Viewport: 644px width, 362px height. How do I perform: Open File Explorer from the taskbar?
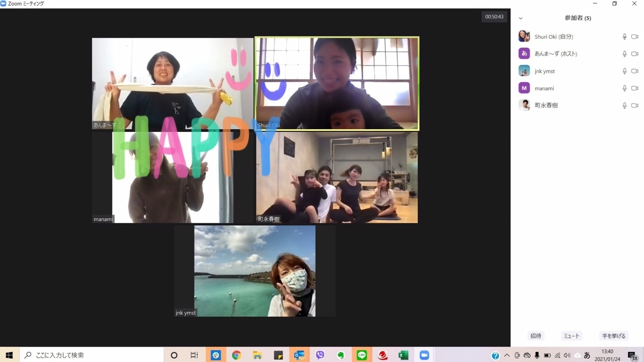257,355
